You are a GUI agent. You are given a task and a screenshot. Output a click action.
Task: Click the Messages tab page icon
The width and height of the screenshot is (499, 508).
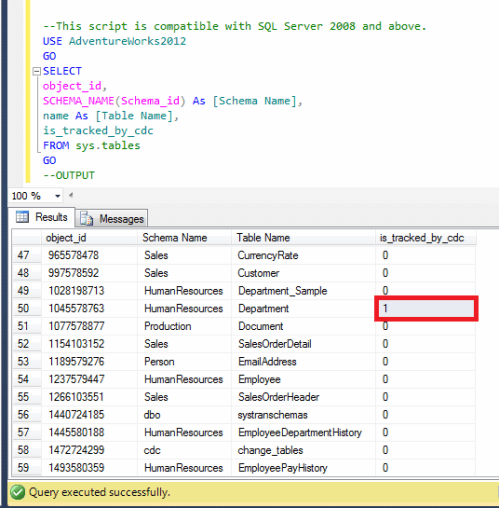86,219
